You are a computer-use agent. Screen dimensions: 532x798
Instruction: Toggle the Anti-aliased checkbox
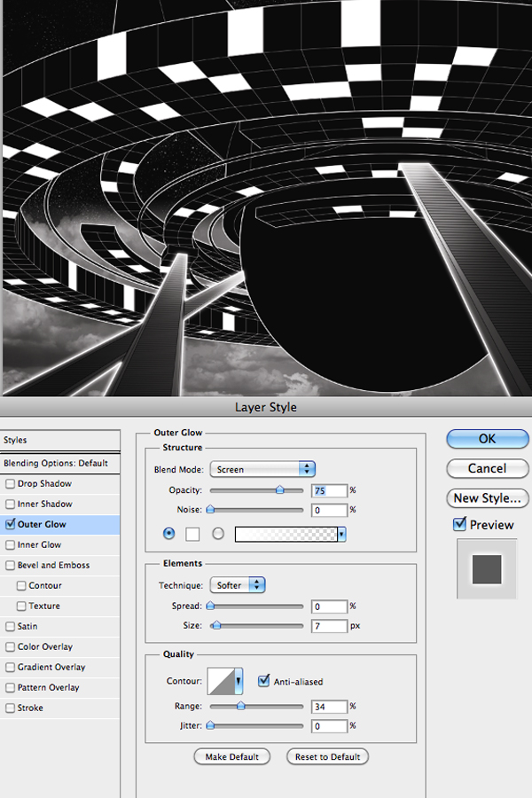tap(263, 680)
